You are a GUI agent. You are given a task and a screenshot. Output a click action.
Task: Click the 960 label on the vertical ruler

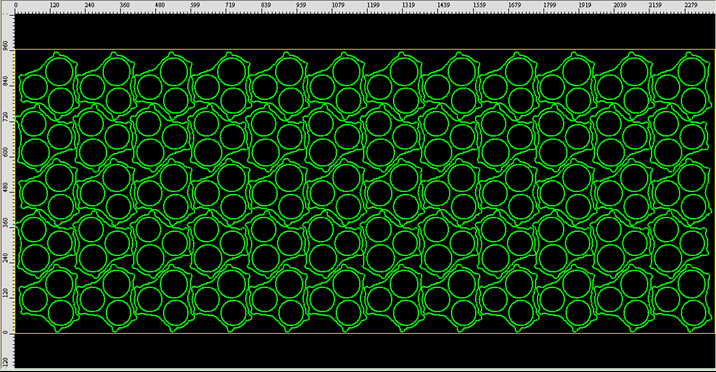click(5, 46)
